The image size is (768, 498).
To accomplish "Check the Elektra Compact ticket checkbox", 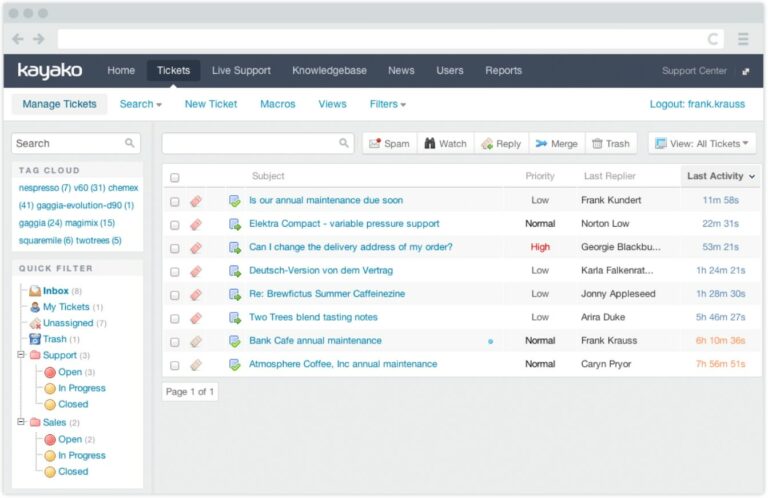I will click(x=174, y=225).
